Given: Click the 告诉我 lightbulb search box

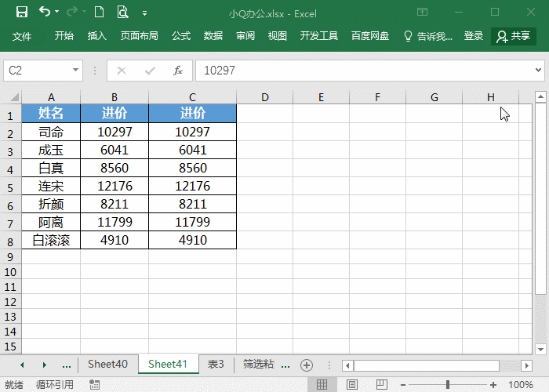Looking at the screenshot, I should (x=428, y=36).
